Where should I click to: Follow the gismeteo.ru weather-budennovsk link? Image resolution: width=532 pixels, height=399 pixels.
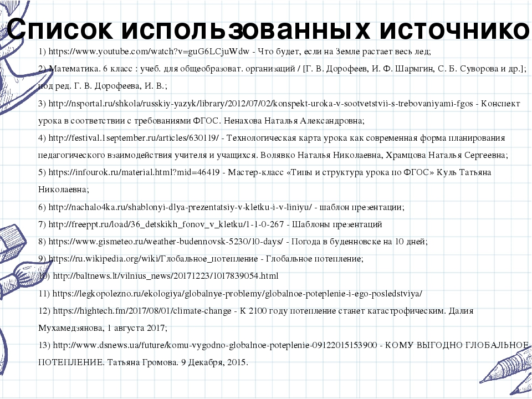click(166, 242)
